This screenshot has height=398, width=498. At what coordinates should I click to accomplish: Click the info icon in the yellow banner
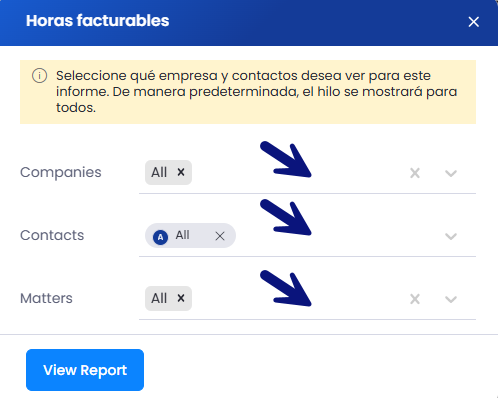point(39,76)
